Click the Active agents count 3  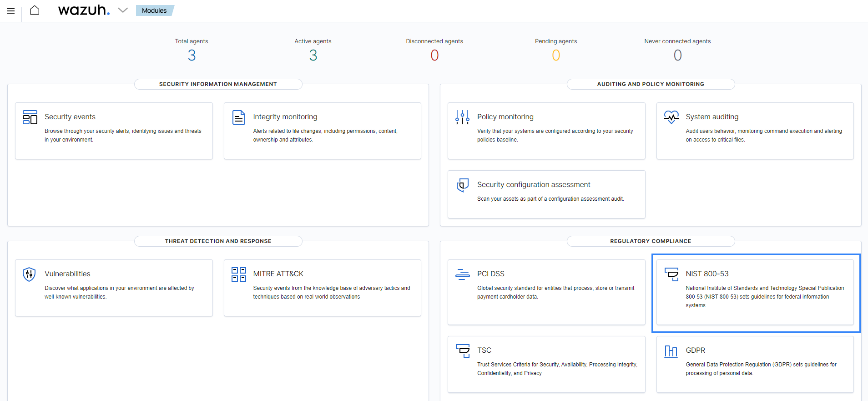[313, 56]
